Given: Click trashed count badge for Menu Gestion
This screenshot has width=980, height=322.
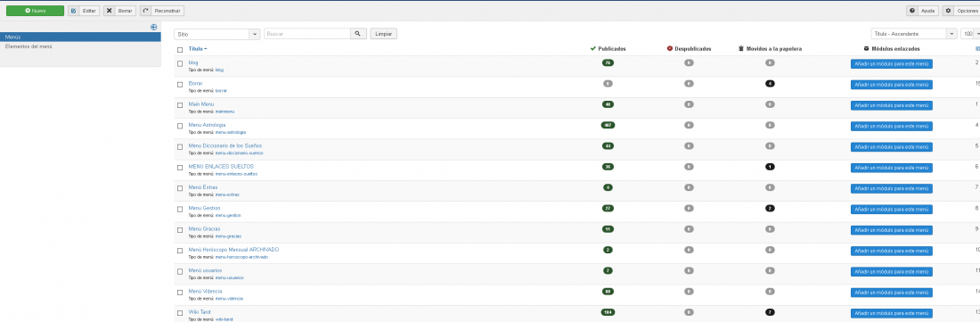Looking at the screenshot, I should point(770,208).
